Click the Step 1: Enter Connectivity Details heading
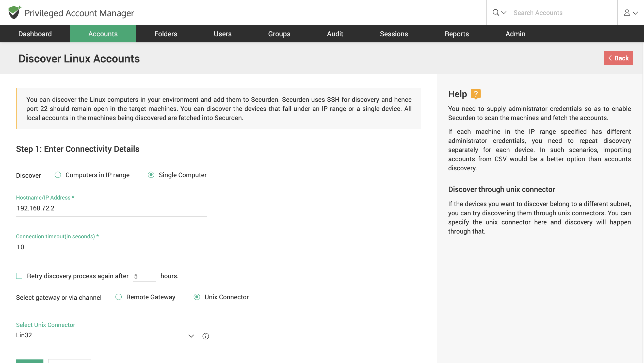Screen dimensions: 644x363 pyautogui.click(x=78, y=149)
